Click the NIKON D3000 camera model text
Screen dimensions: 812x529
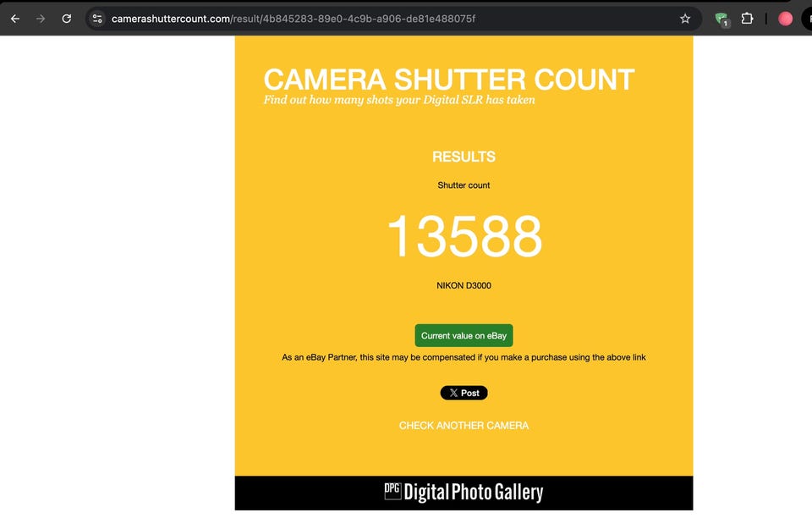pyautogui.click(x=464, y=285)
